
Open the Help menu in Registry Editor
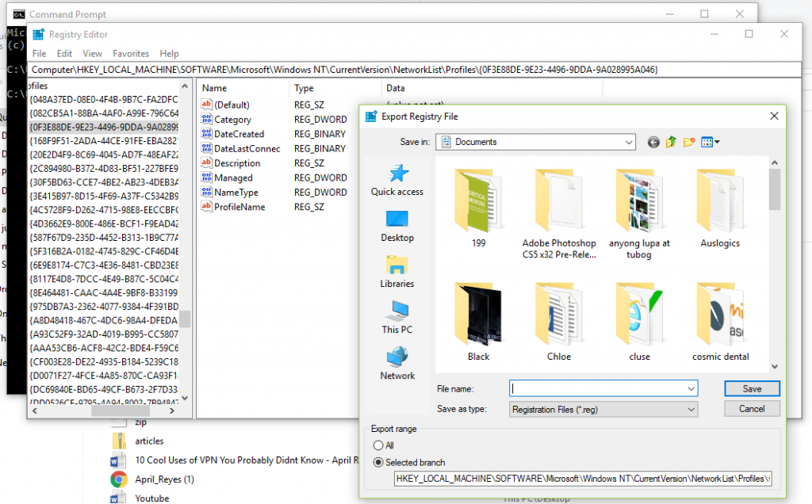pyautogui.click(x=169, y=53)
